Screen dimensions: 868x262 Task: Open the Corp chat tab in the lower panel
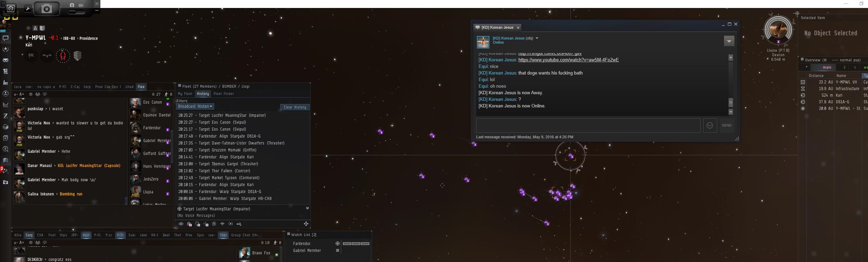click(x=29, y=235)
